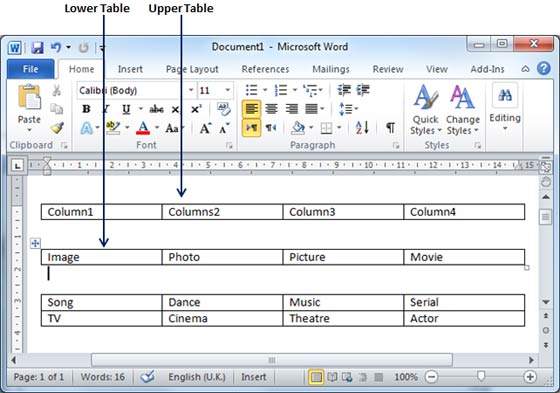
Task: Toggle Left-to-Right text direction
Action: click(x=251, y=128)
